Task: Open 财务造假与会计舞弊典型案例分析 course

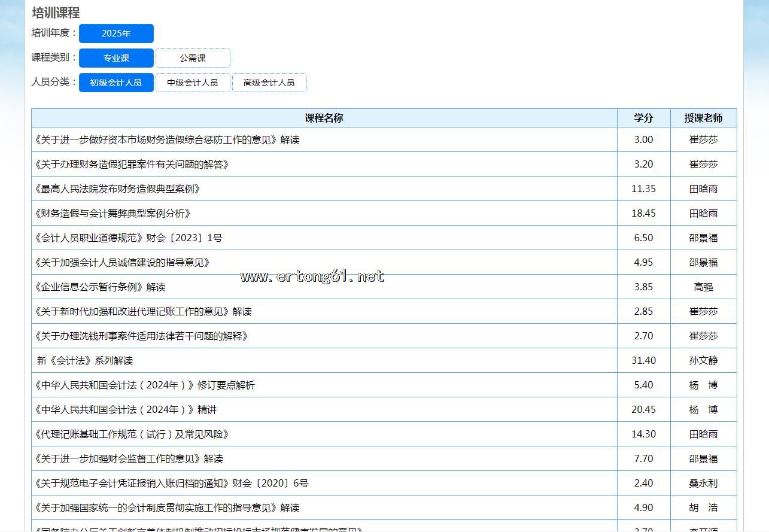Action: [x=113, y=213]
